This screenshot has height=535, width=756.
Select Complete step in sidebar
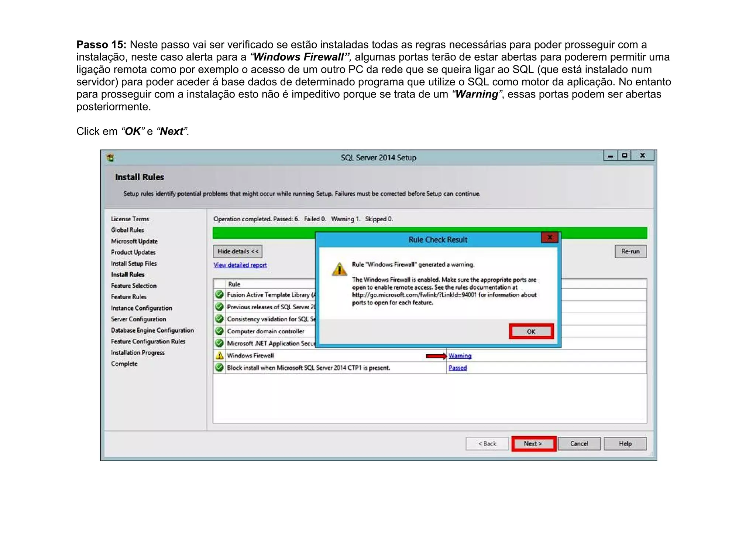coord(124,364)
